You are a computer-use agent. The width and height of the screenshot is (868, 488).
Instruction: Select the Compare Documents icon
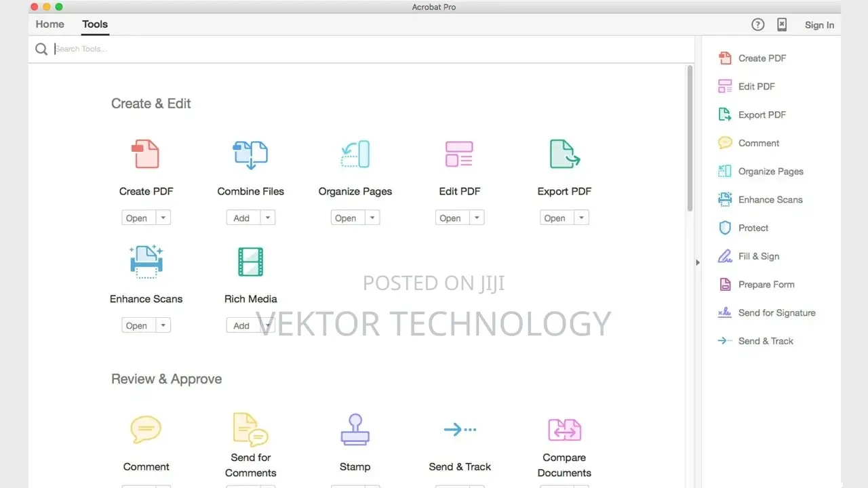564,430
